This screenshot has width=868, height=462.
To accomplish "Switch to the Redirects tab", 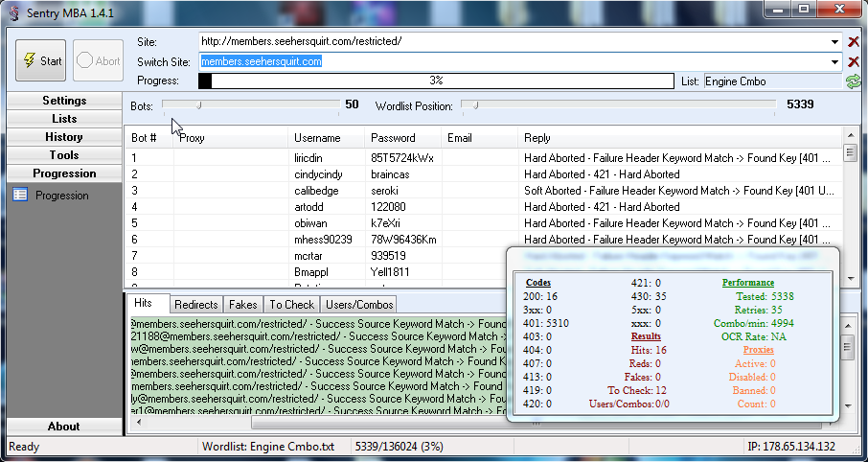I will click(196, 304).
